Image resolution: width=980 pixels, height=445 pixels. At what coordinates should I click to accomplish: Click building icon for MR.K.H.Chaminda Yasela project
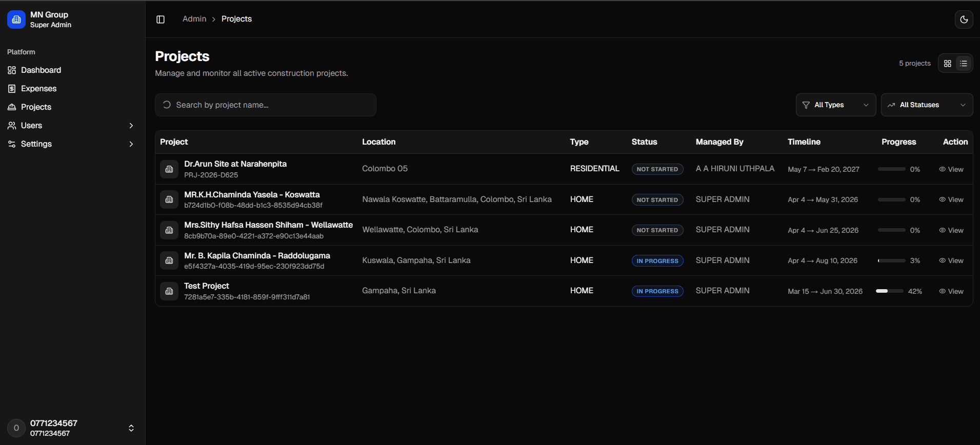tap(169, 199)
